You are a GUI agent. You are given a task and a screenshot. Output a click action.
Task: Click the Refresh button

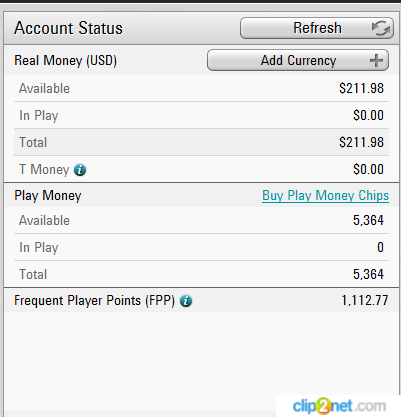pos(317,28)
